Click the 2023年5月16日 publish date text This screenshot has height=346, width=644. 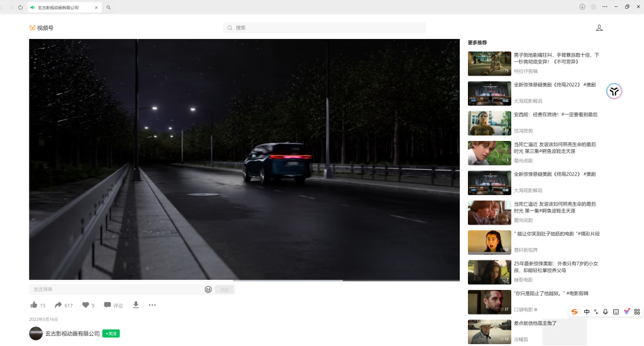pos(43,320)
